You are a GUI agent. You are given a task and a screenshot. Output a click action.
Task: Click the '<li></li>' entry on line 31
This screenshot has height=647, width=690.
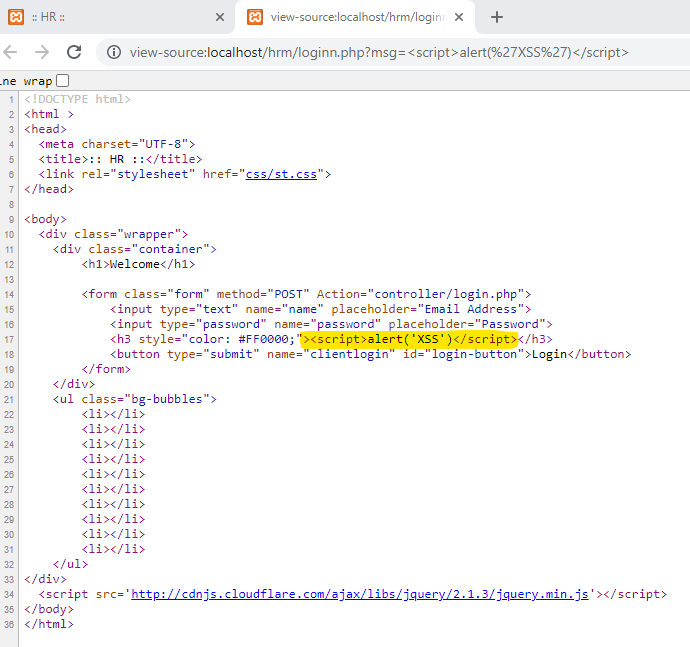click(x=113, y=549)
